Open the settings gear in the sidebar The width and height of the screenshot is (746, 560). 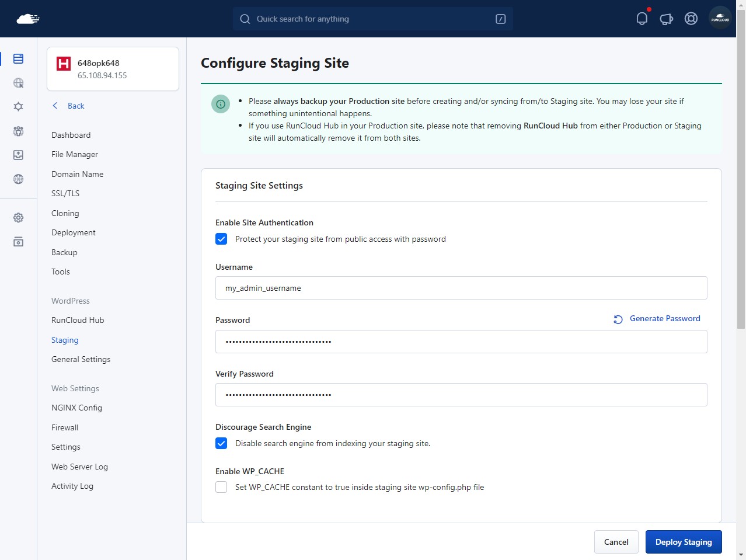[18, 218]
